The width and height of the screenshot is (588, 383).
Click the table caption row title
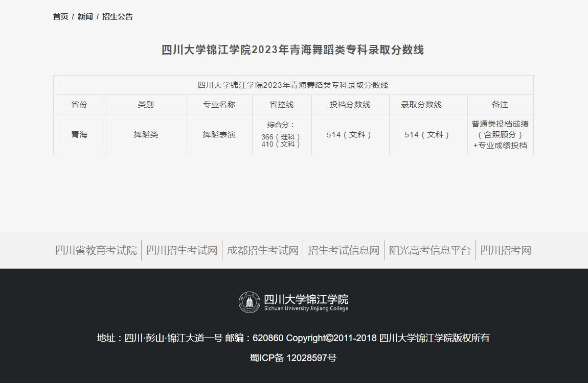click(x=293, y=85)
